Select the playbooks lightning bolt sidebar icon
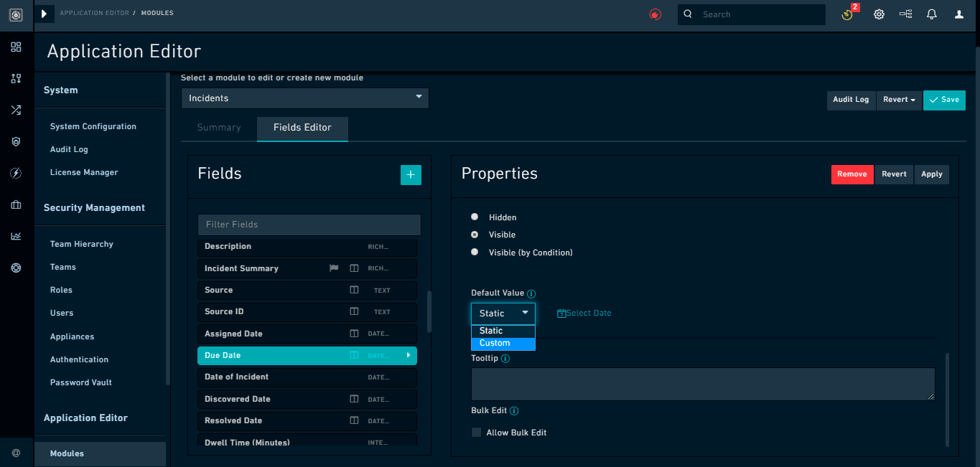980x467 pixels. pos(16,173)
